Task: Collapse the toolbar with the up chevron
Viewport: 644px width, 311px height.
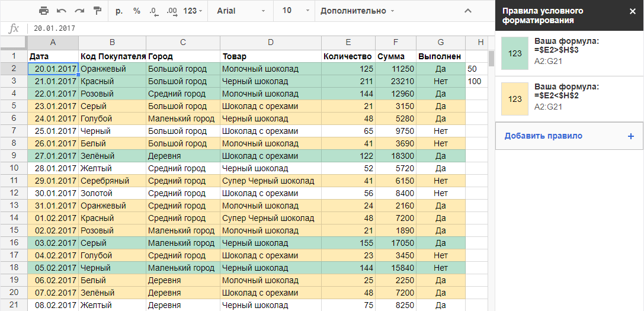Action: coord(468,11)
